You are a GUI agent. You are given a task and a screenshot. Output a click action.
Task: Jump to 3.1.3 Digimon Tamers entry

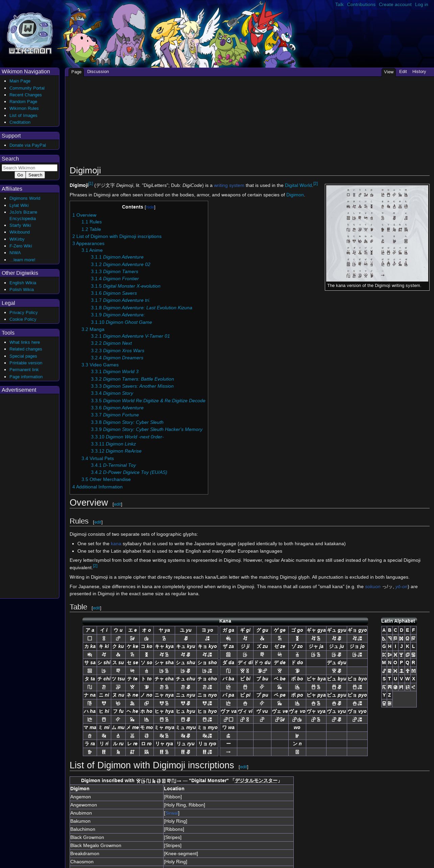click(x=115, y=272)
